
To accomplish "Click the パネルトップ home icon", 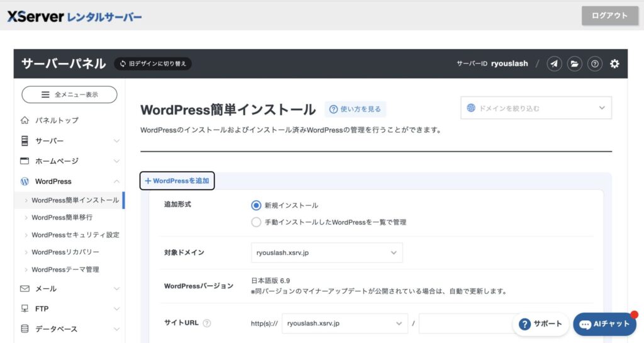I will 25,120.
